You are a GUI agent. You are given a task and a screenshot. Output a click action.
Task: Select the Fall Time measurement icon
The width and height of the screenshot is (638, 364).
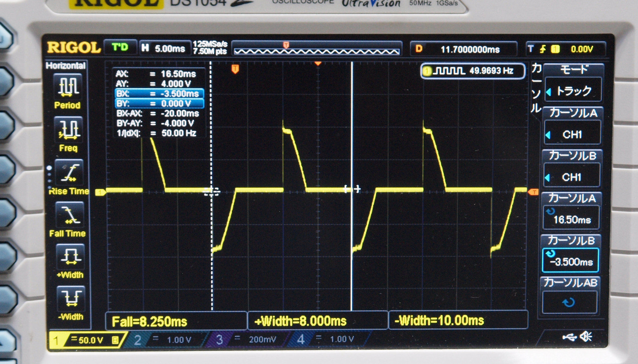[69, 214]
